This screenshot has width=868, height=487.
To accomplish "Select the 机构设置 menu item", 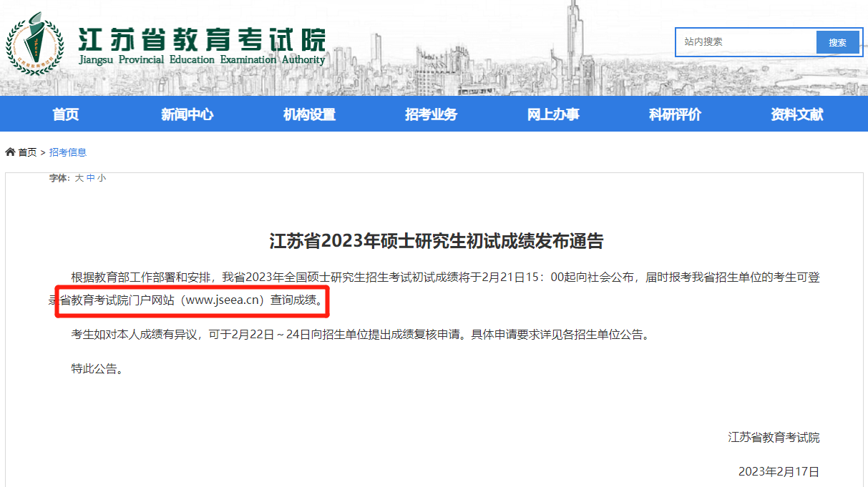I will point(309,114).
